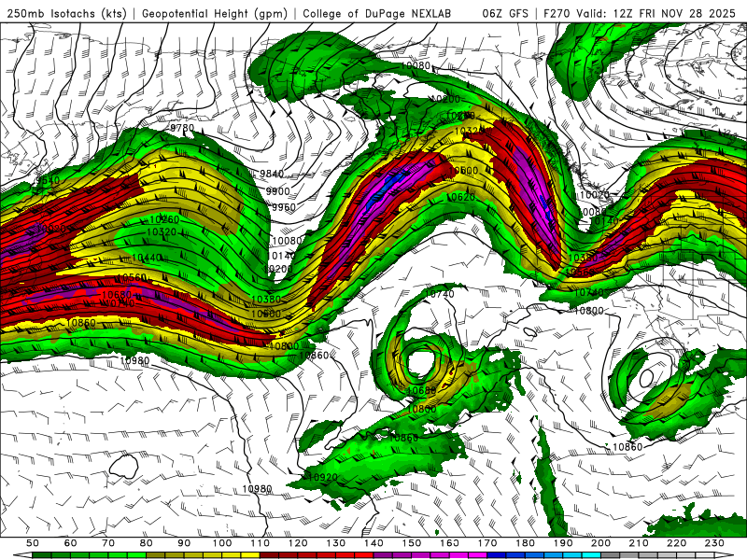Click the '60' color scale label
The width and height of the screenshot is (747, 560).
pyautogui.click(x=71, y=543)
